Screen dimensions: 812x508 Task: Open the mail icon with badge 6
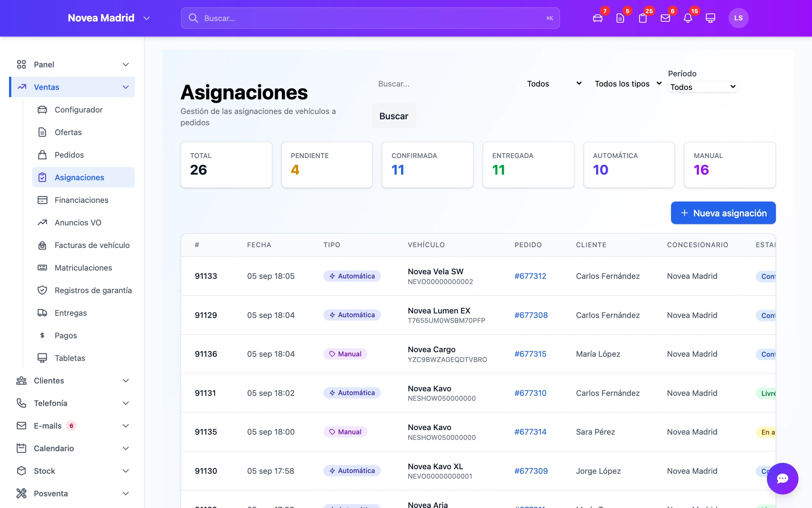[x=665, y=18]
